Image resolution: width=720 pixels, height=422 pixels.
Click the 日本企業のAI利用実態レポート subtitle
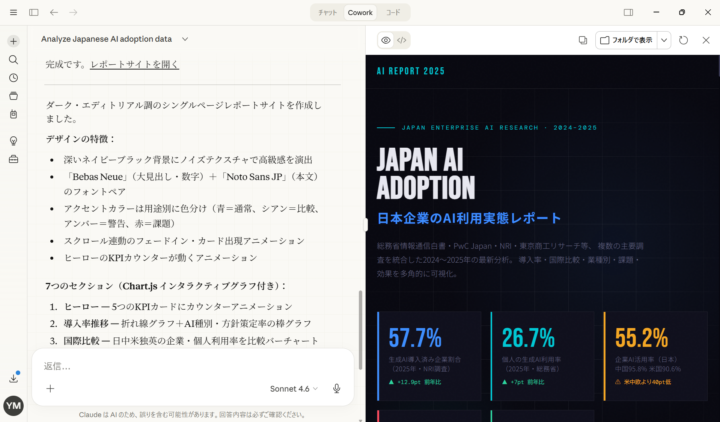point(469,218)
